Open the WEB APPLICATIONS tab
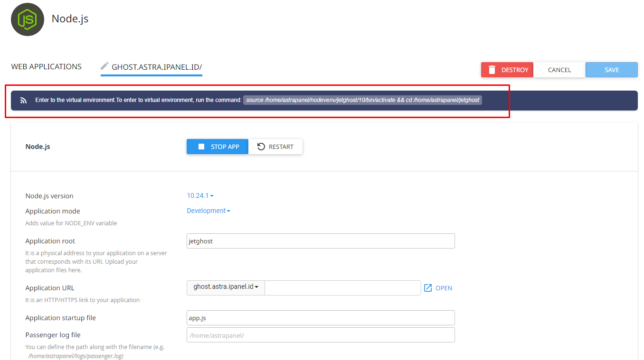The width and height of the screenshot is (644, 360). (x=47, y=67)
